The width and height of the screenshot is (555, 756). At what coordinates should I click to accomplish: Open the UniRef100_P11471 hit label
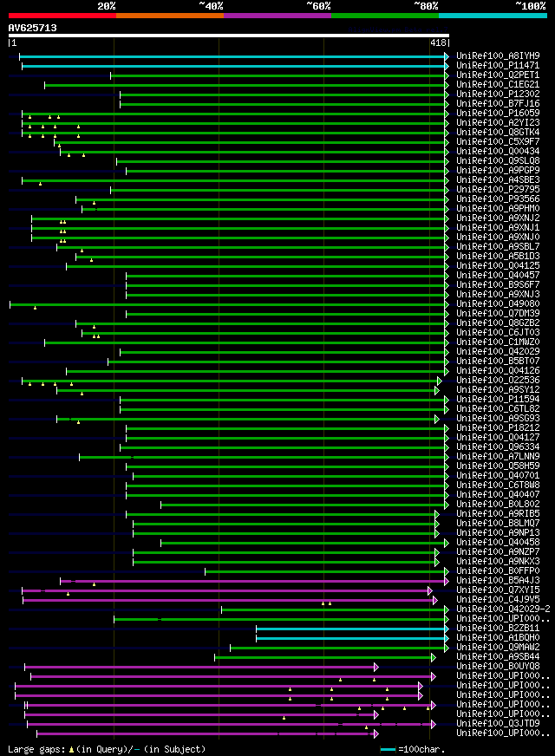pos(498,66)
